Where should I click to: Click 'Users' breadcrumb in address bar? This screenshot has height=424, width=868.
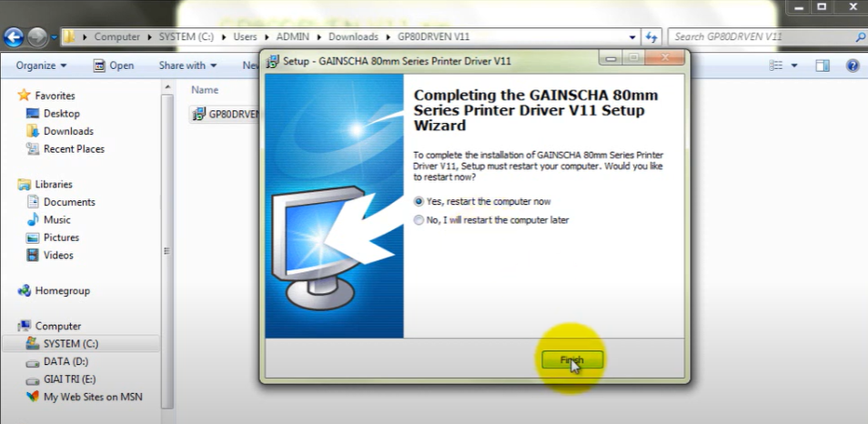tap(245, 37)
